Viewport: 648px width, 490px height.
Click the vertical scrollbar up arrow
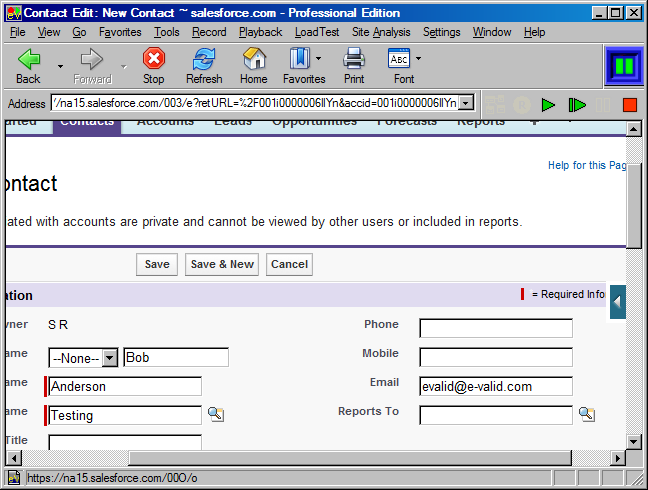634,129
